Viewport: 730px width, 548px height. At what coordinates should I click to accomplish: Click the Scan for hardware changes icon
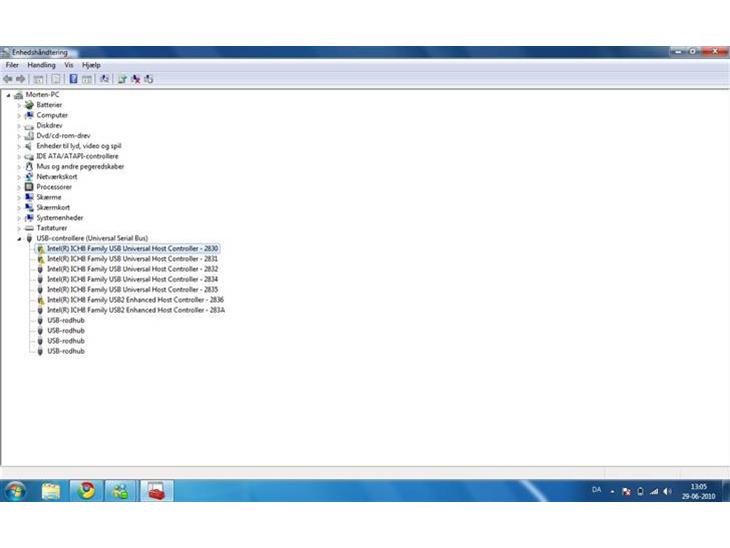point(104,79)
